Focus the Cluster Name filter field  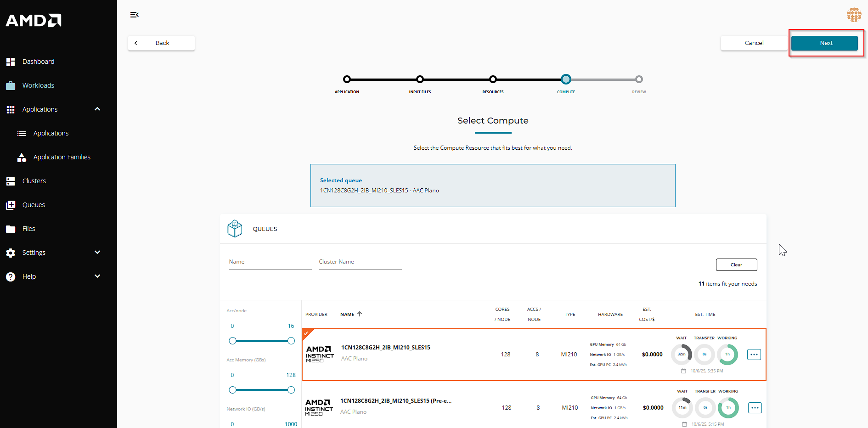360,262
